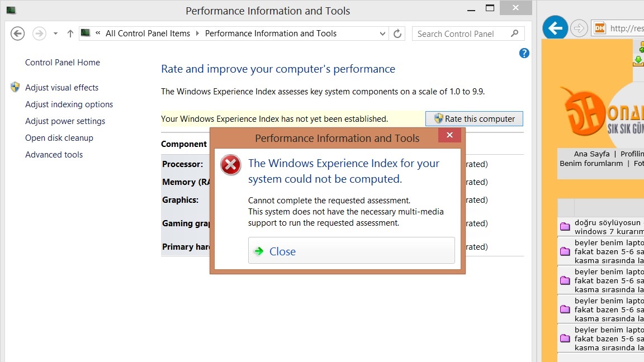The height and width of the screenshot is (362, 644).
Task: Refresh the Control Panel page
Action: coord(397,34)
